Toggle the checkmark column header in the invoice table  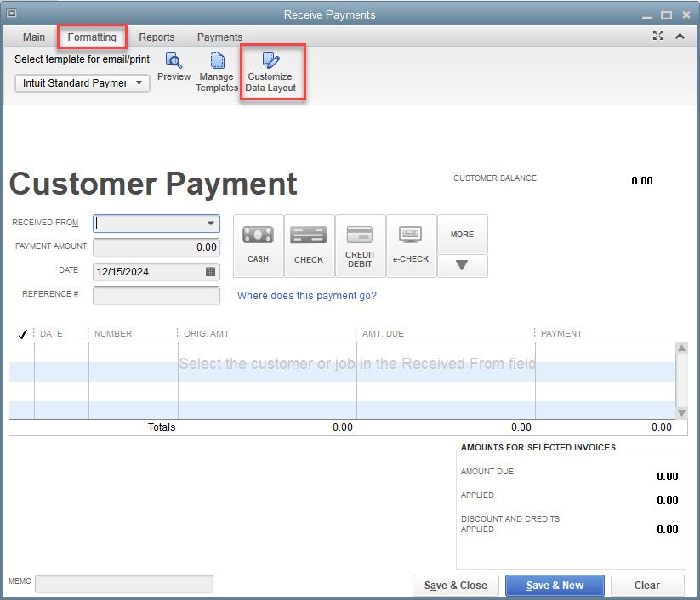tap(23, 333)
